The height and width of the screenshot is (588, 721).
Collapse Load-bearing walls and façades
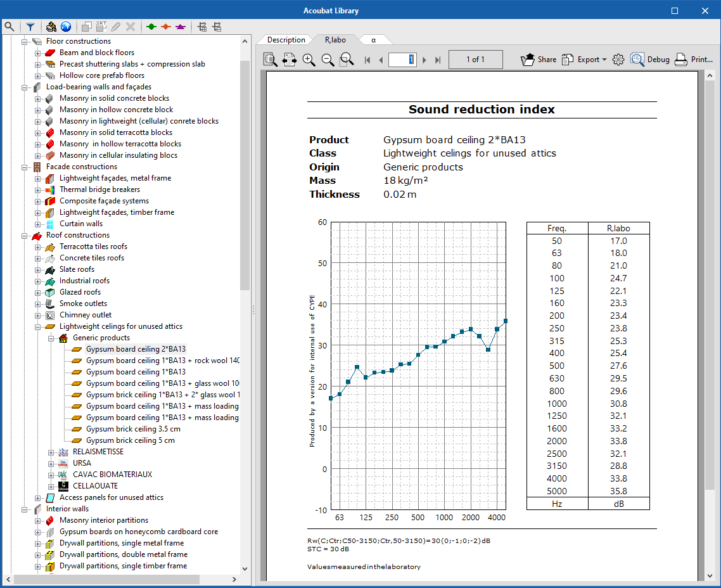point(24,87)
